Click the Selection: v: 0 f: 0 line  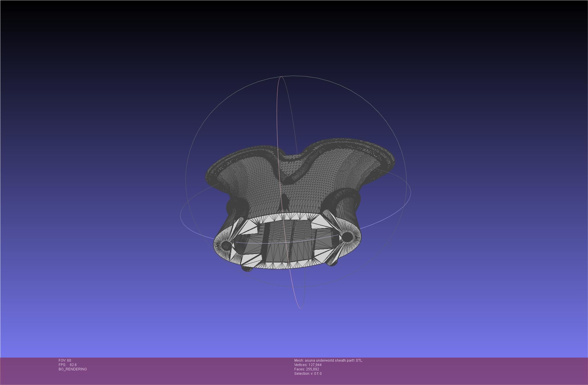pyautogui.click(x=308, y=373)
